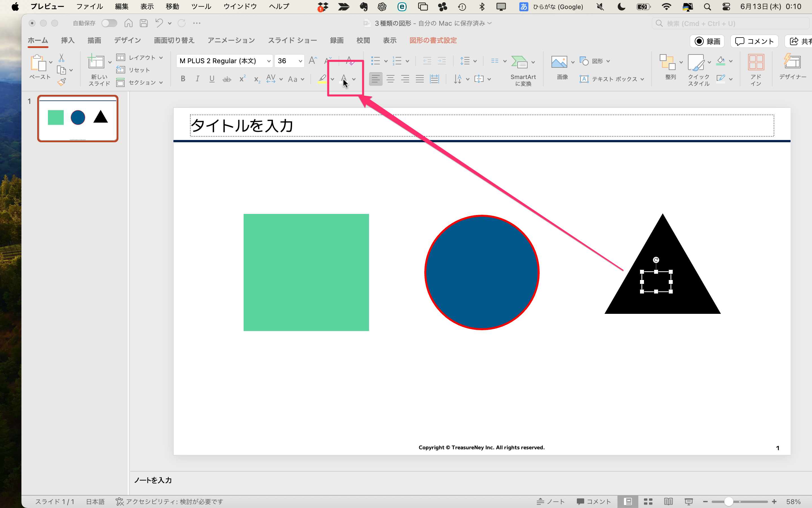Click the New Slide icon
This screenshot has height=508, width=812.
click(96, 62)
